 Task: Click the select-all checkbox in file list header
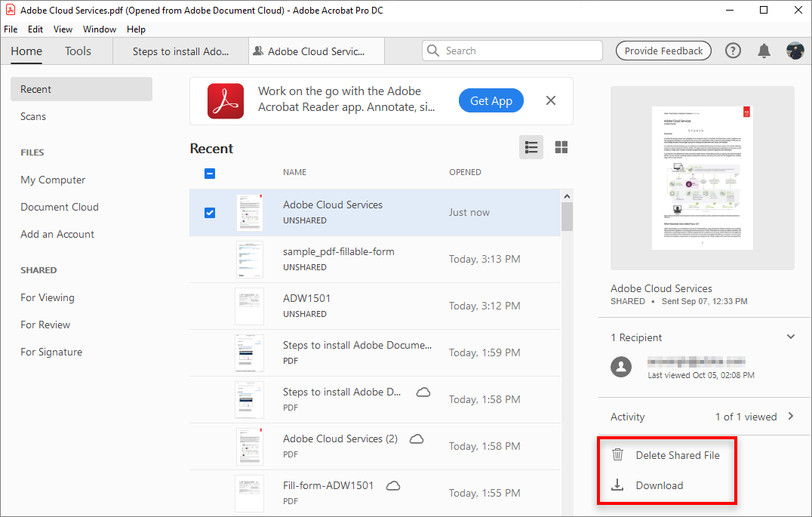click(x=209, y=173)
